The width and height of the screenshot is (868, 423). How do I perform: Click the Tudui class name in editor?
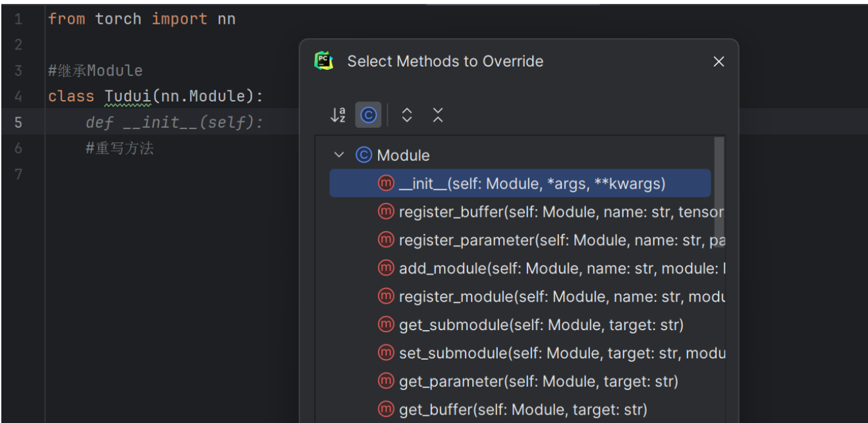click(128, 97)
